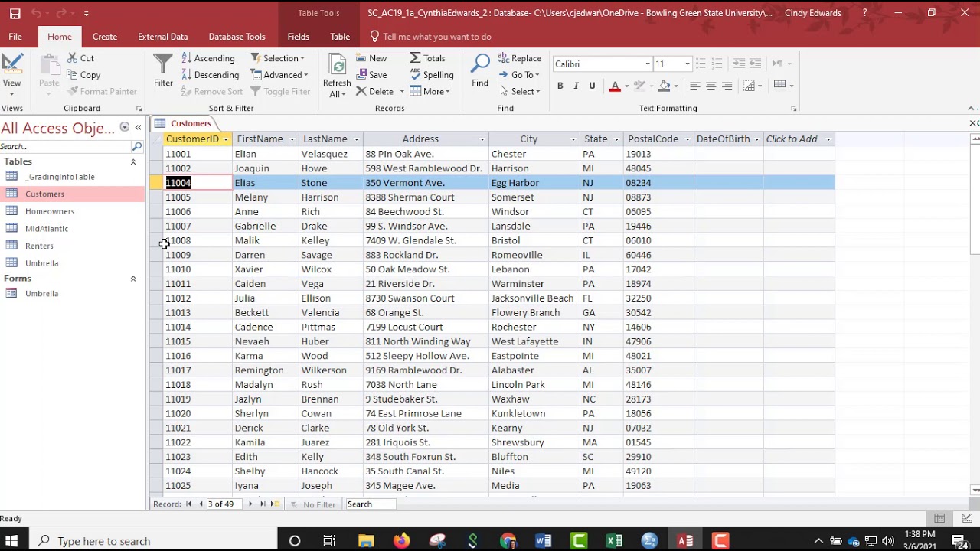Go to next record button

tap(250, 504)
